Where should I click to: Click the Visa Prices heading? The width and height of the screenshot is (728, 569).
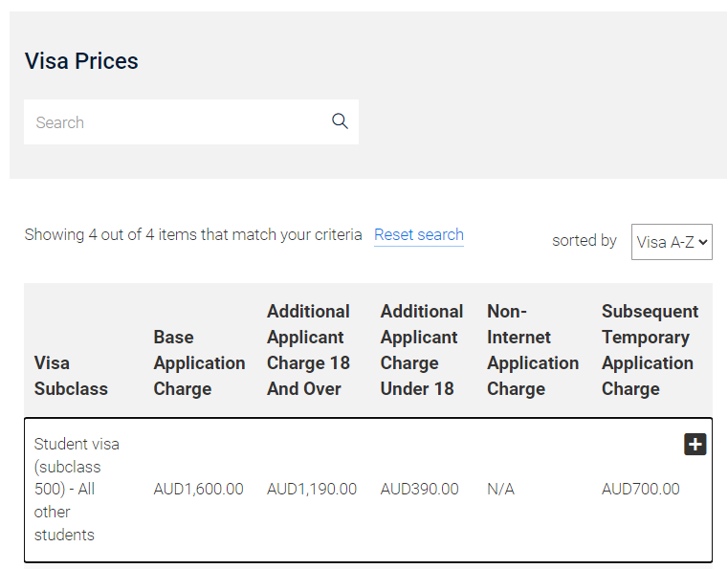[x=81, y=61]
